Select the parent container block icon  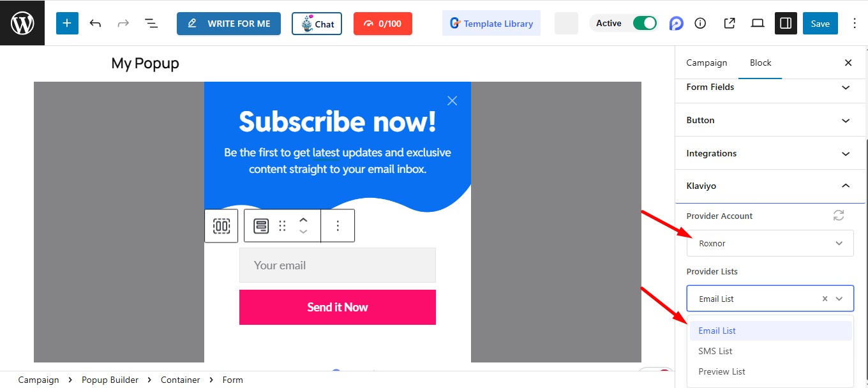(x=221, y=226)
